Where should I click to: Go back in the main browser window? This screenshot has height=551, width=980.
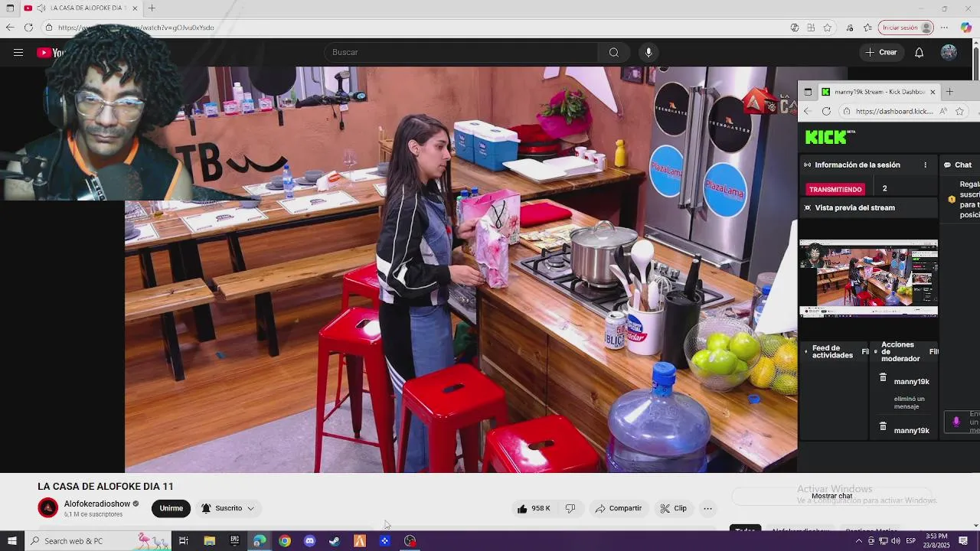9,28
